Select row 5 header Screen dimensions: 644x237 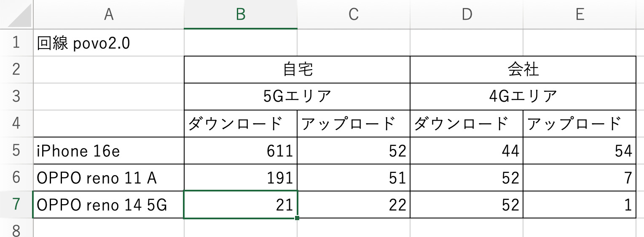coord(16,151)
